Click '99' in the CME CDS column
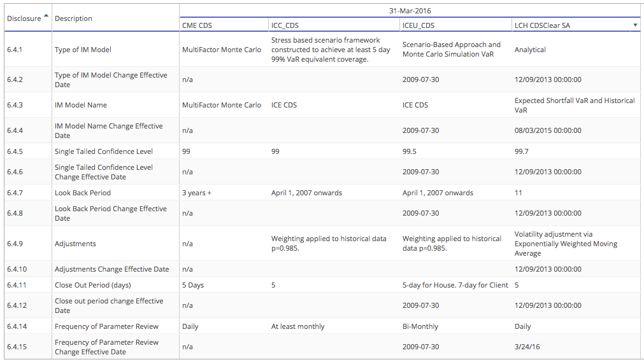This screenshot has width=644, height=362. tap(187, 151)
